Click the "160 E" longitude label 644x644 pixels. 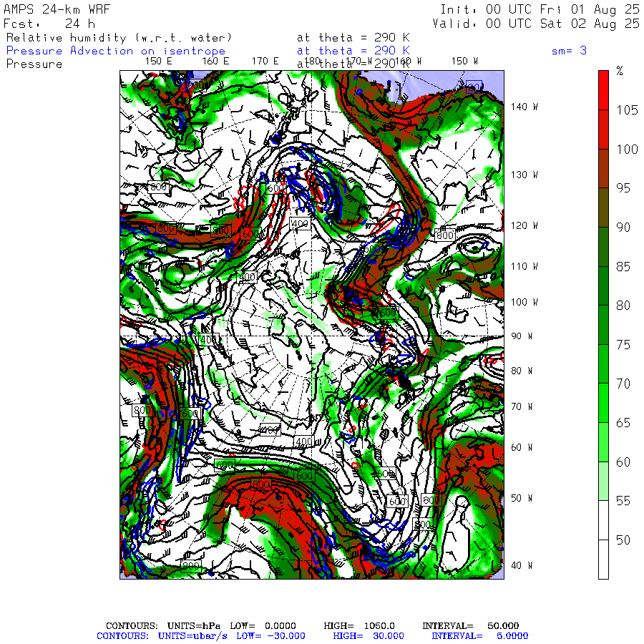pyautogui.click(x=215, y=62)
